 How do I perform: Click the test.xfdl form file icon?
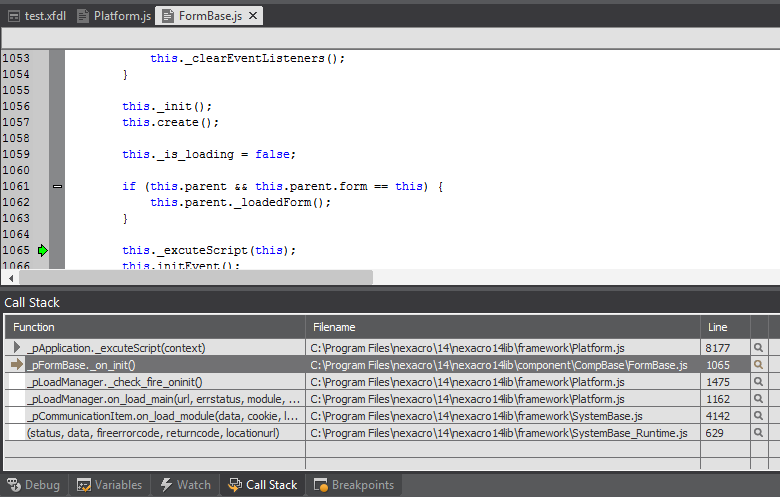coord(14,16)
